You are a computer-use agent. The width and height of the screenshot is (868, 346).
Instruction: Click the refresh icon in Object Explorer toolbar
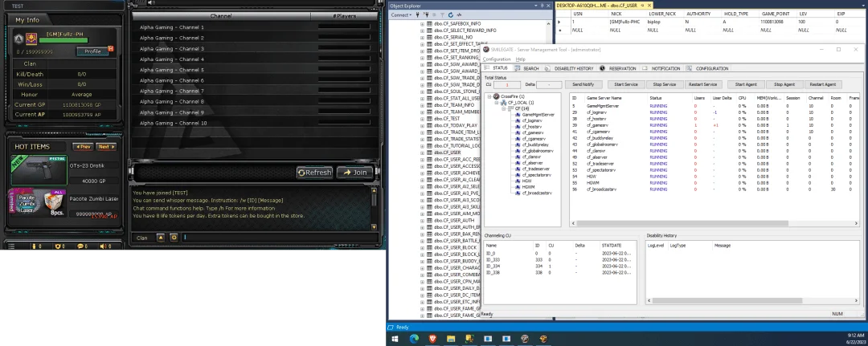click(451, 15)
